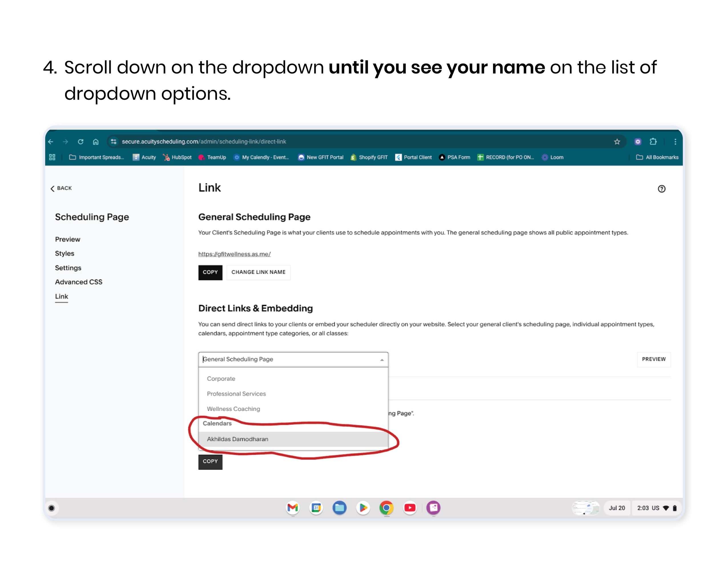This screenshot has width=728, height=574.
Task: Select Akhildas Damodharan calendar option
Action: [x=237, y=439]
